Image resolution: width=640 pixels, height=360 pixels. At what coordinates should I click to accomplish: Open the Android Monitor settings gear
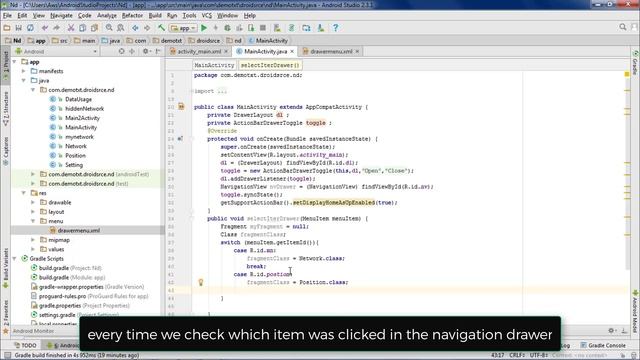pos(611,331)
